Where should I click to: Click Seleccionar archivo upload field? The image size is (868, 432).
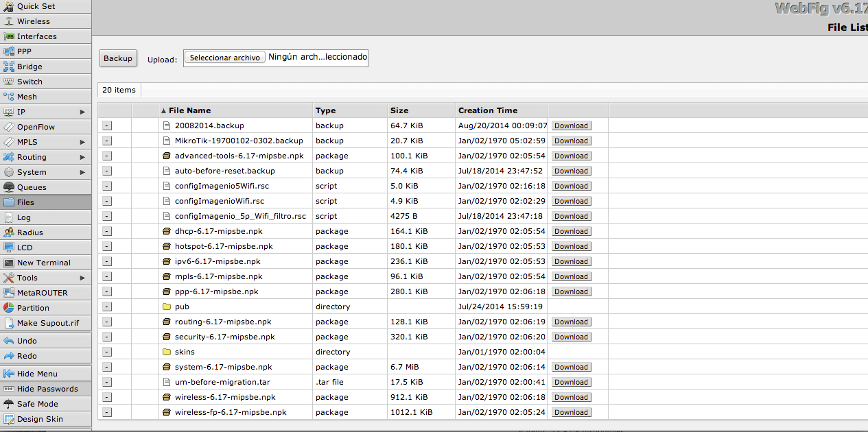pyautogui.click(x=224, y=58)
